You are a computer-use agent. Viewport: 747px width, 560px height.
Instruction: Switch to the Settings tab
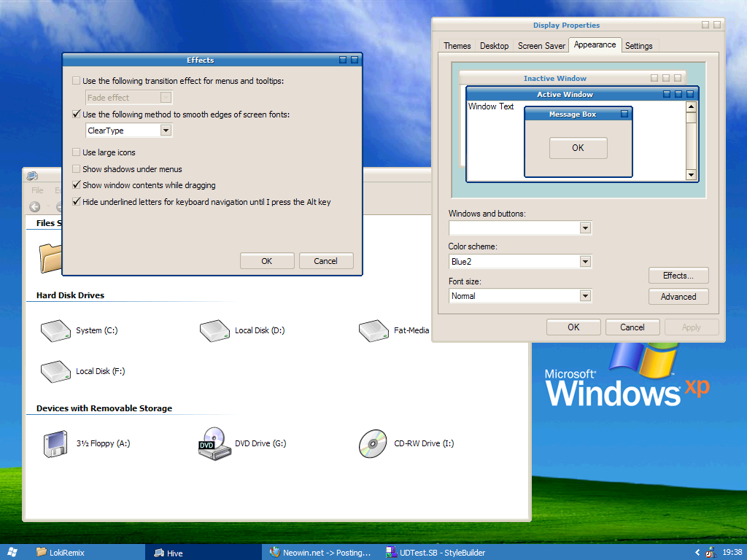pos(638,46)
